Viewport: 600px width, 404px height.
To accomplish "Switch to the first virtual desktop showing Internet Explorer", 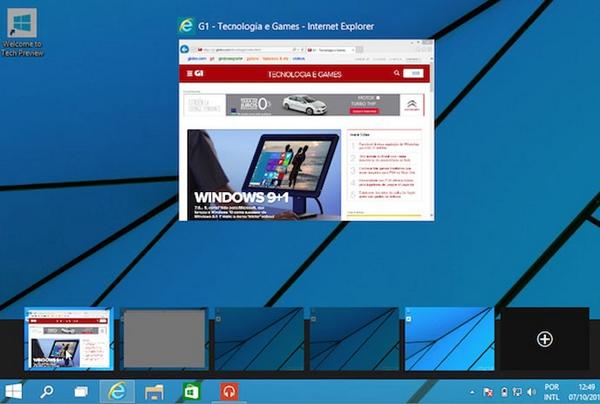I will pyautogui.click(x=69, y=339).
